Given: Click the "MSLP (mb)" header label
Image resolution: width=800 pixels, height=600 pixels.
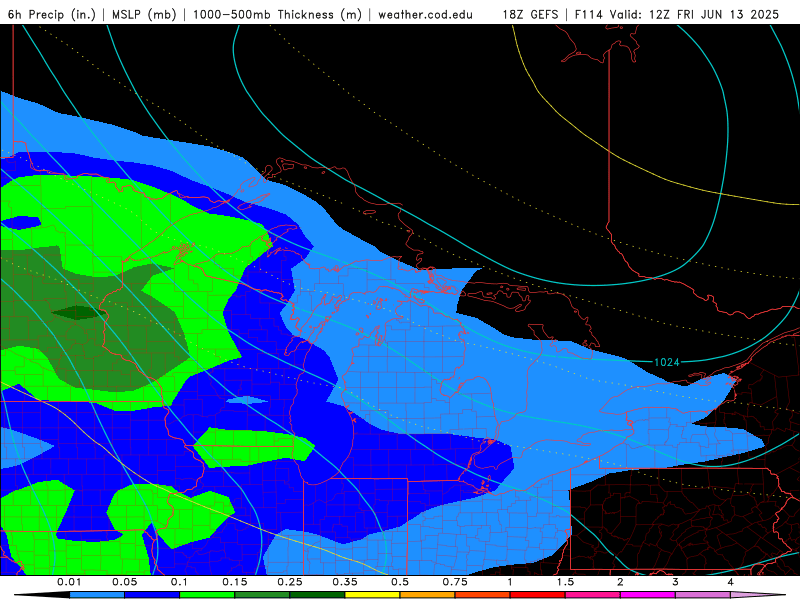Looking at the screenshot, I should click(x=144, y=14).
